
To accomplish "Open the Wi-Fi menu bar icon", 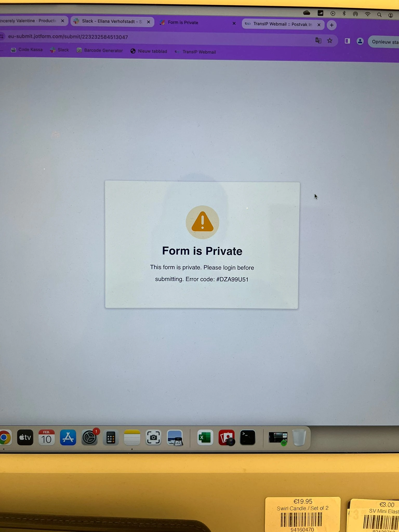I will pos(367,14).
